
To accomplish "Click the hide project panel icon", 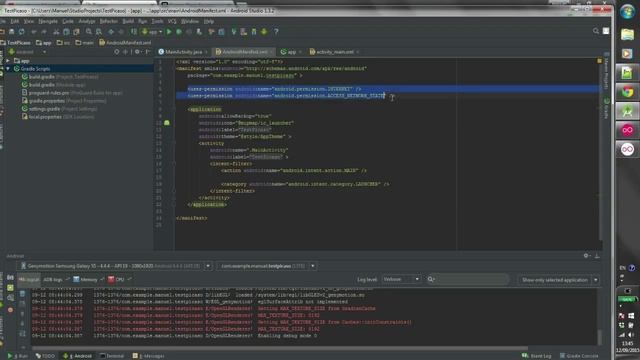I will (x=148, y=52).
